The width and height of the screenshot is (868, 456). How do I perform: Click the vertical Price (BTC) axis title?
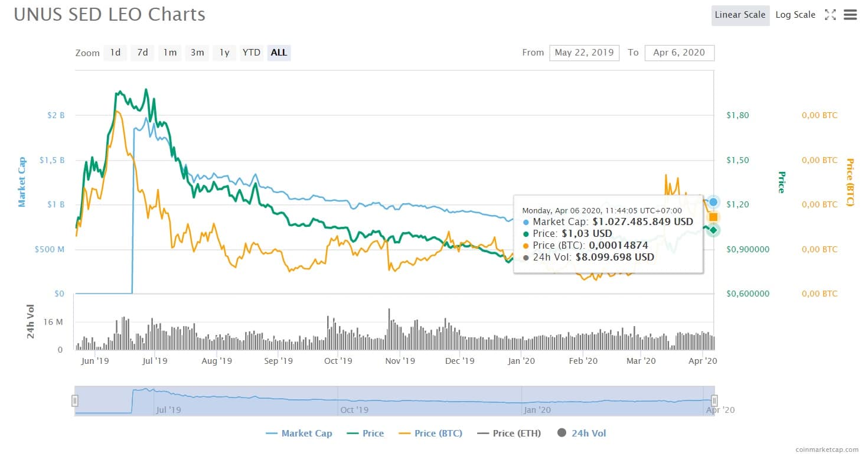(850, 182)
